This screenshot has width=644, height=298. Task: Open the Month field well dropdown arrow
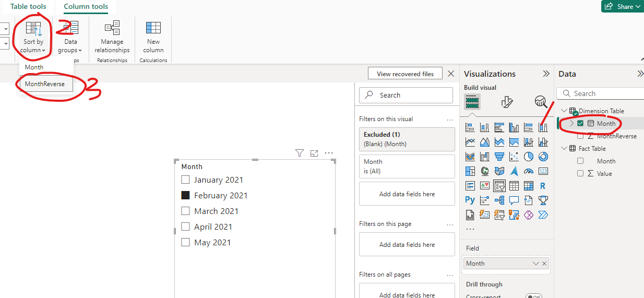click(x=535, y=264)
